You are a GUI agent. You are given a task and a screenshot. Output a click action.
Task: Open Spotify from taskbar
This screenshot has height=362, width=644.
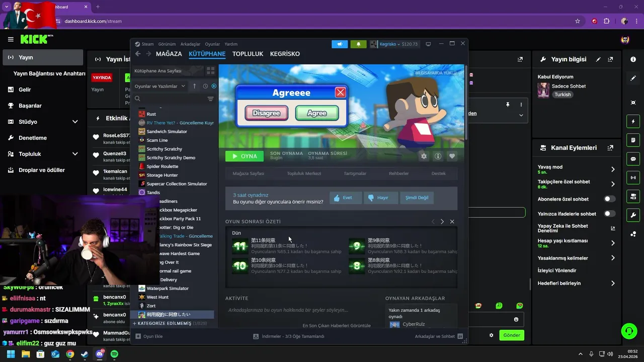pos(114,354)
